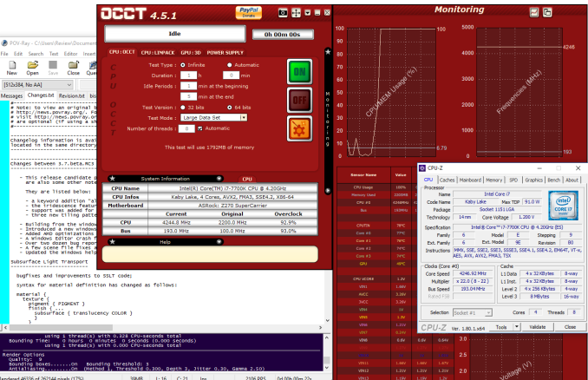Click the overlapping windows icon in Monitoring panel

547,12
